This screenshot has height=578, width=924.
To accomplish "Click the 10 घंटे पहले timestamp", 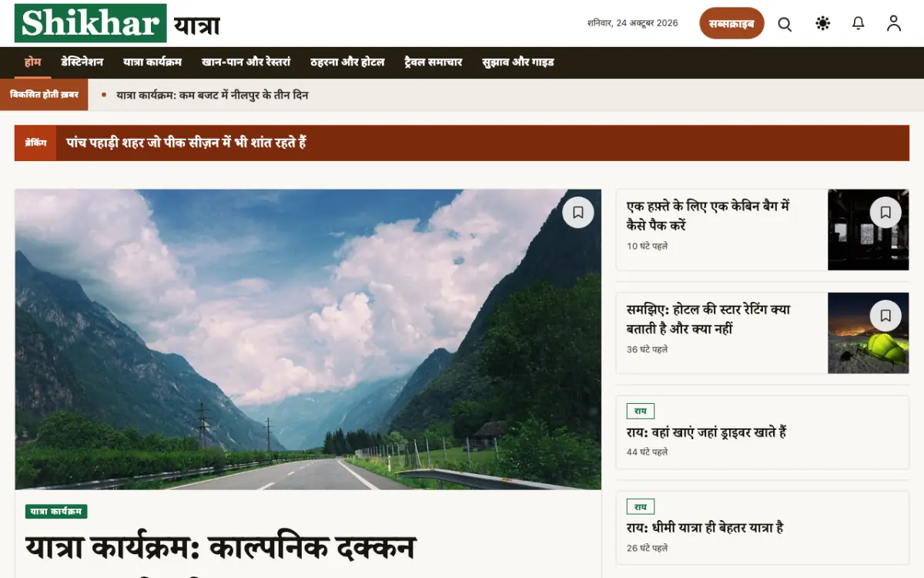I will click(647, 247).
